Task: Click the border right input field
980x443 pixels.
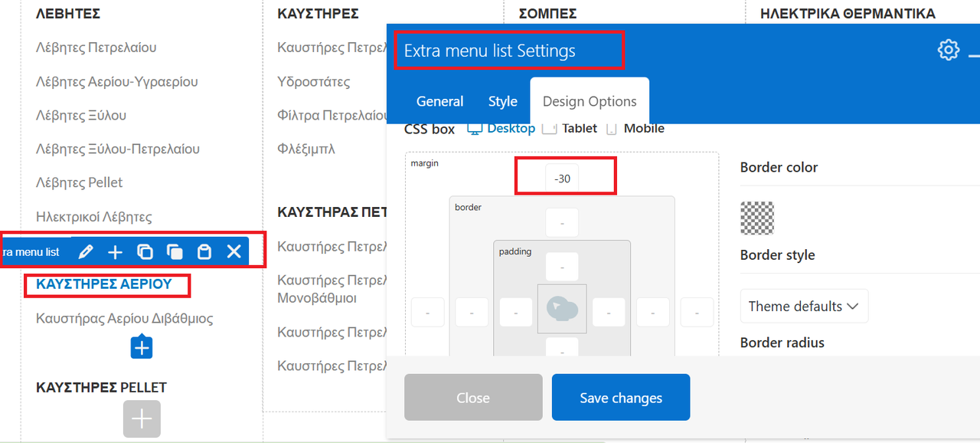Action: point(653,313)
